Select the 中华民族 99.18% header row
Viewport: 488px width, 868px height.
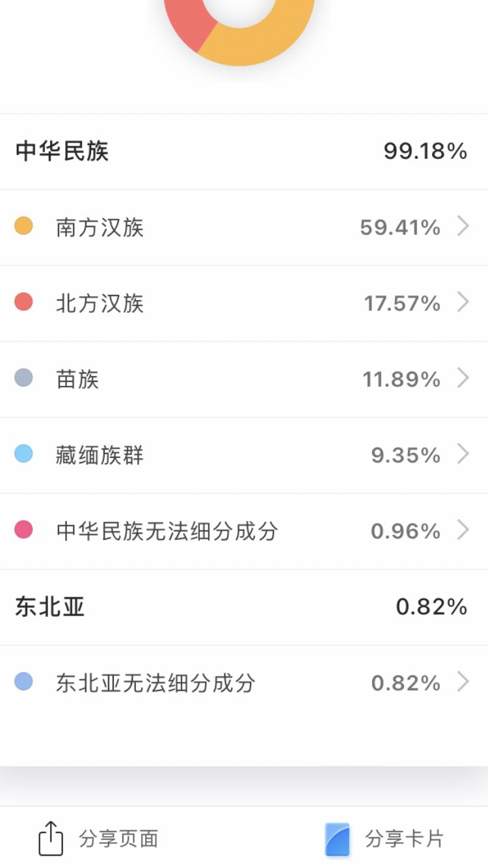[x=244, y=152]
